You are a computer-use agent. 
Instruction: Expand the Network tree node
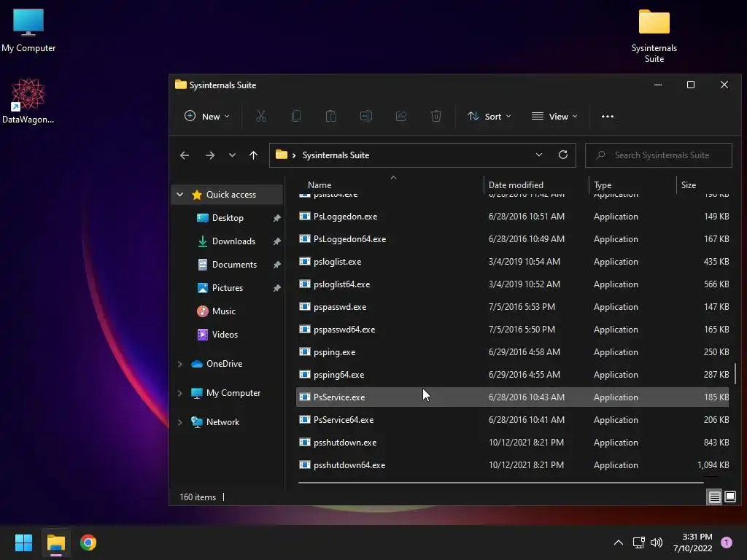point(180,422)
